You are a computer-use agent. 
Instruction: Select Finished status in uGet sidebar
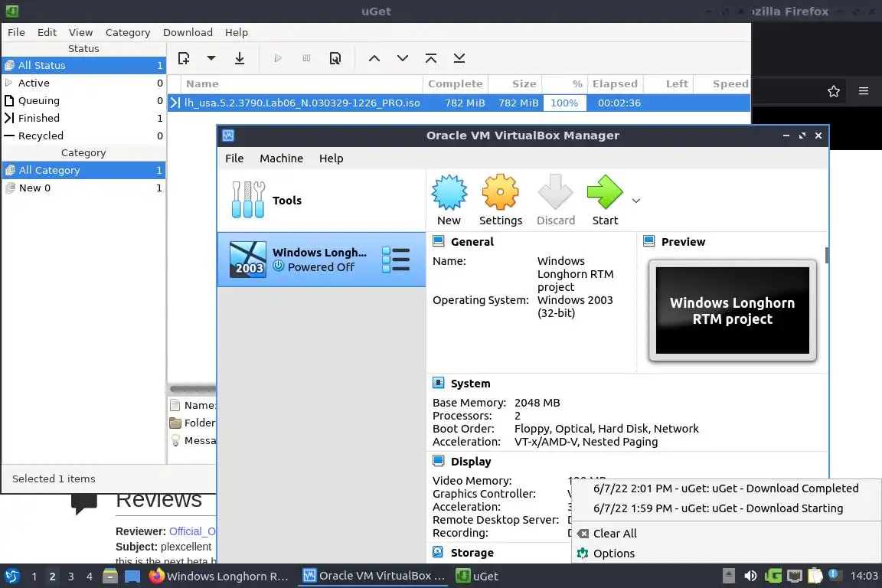click(83, 118)
